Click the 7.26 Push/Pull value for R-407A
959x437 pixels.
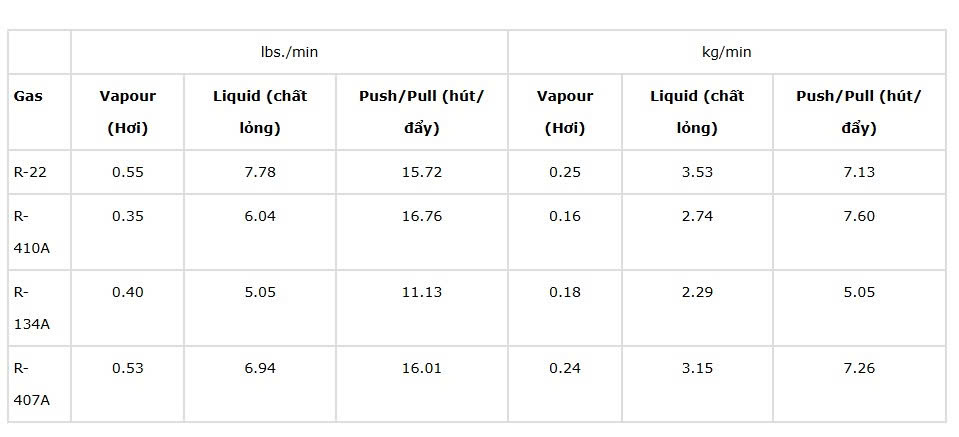point(858,368)
